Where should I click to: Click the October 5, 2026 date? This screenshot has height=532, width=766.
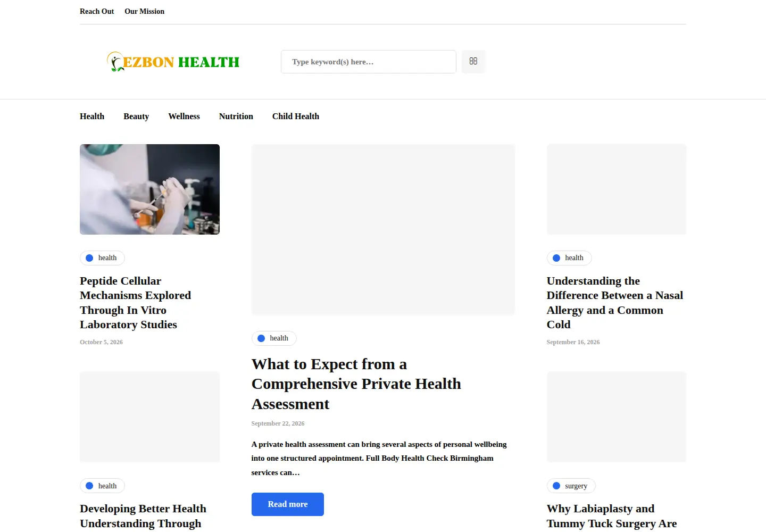[101, 342]
